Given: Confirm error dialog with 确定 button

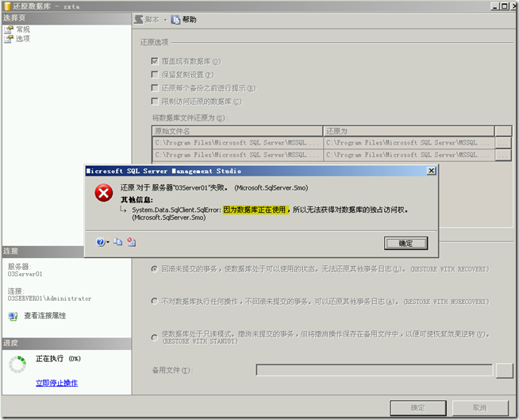Looking at the screenshot, I should pos(406,244).
